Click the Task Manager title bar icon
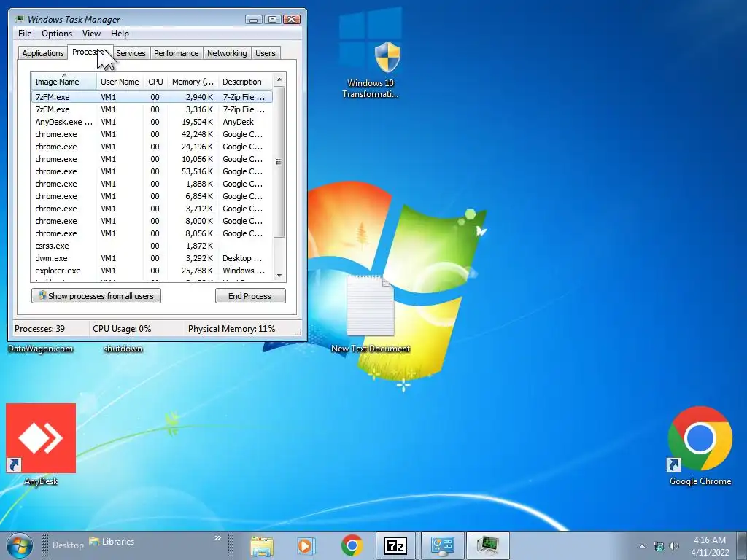 (20, 19)
